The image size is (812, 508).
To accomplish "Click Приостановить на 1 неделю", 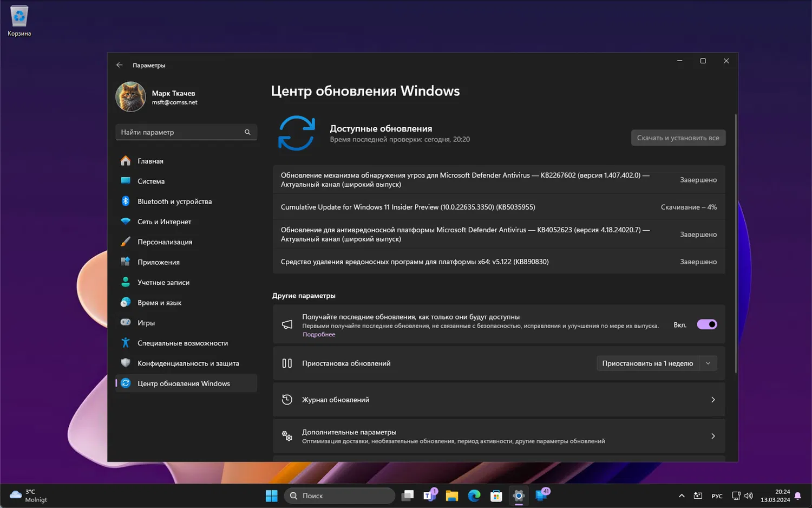I will tap(647, 363).
